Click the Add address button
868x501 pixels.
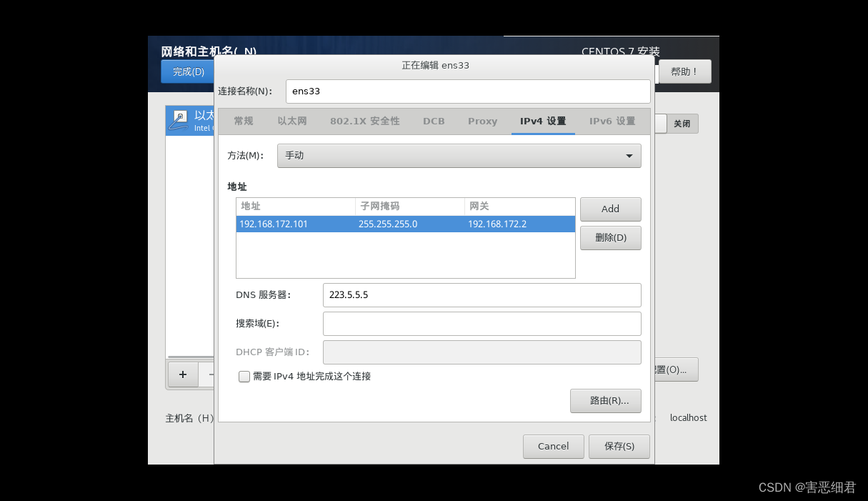(611, 209)
